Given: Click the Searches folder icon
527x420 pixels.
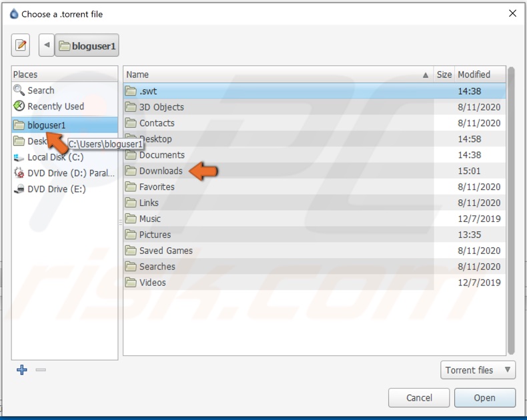Looking at the screenshot, I should coord(131,267).
